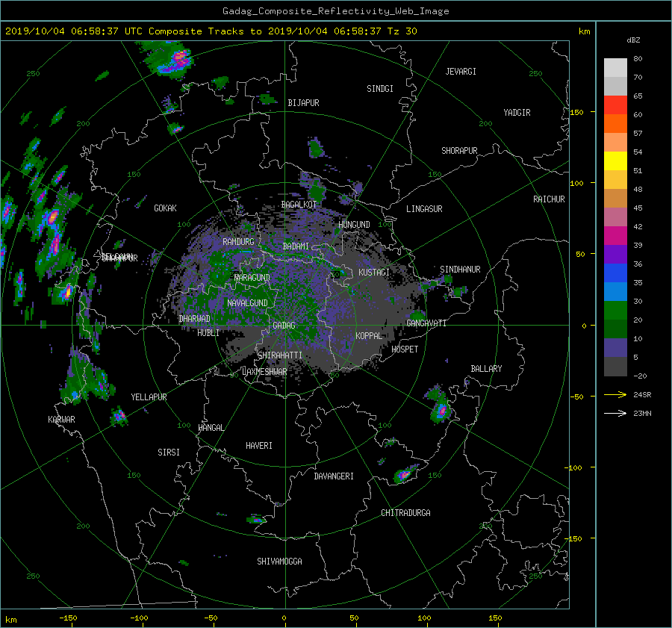Image resolution: width=672 pixels, height=628 pixels.
Task: Click the green 20 dBZ color swatch
Action: [615, 311]
